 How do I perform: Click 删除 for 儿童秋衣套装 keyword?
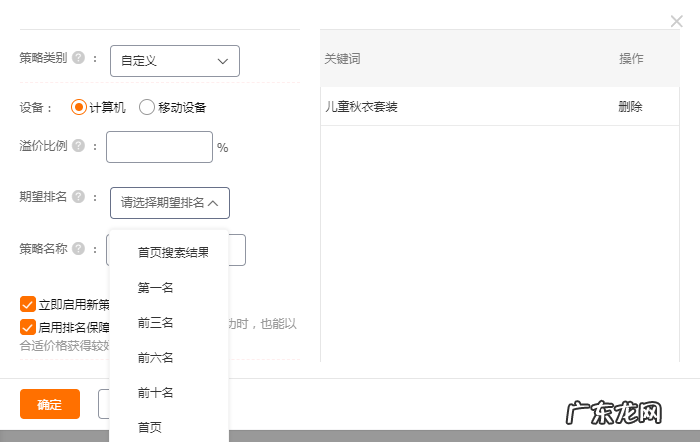(630, 107)
